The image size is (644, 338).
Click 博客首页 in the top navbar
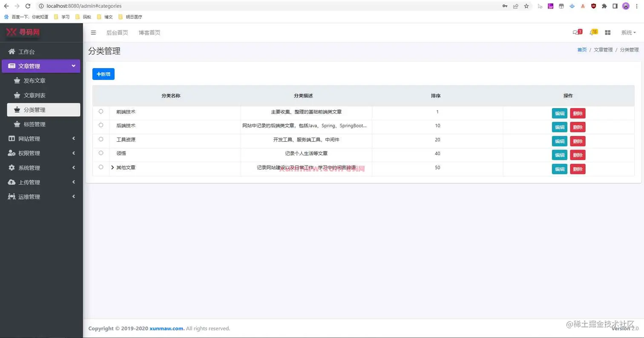[x=149, y=33]
